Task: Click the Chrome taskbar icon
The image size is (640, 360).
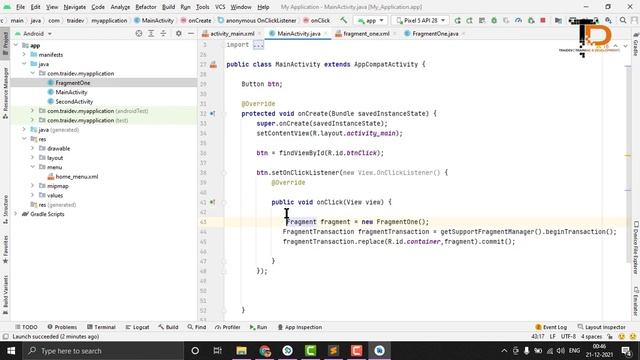Action: tap(265, 351)
